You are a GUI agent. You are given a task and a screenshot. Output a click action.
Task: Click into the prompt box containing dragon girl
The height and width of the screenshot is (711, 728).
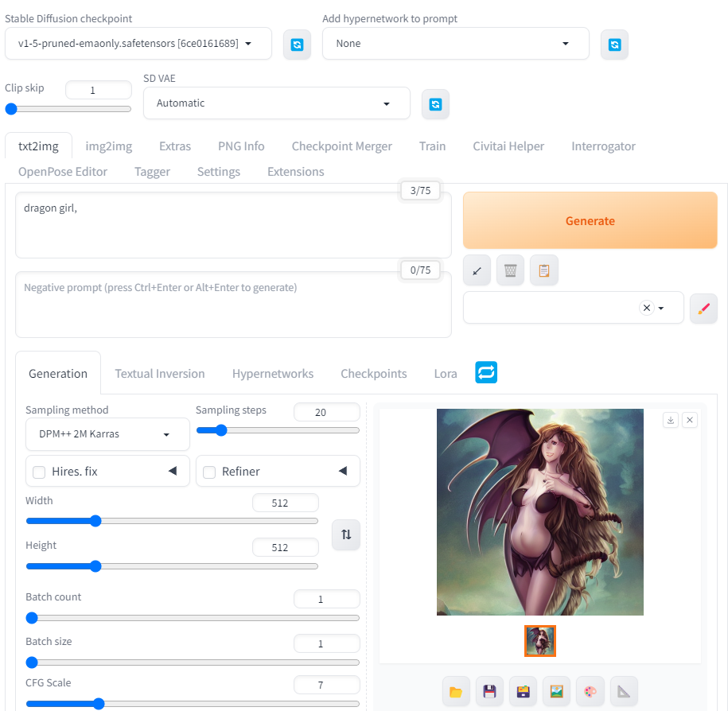click(x=234, y=225)
